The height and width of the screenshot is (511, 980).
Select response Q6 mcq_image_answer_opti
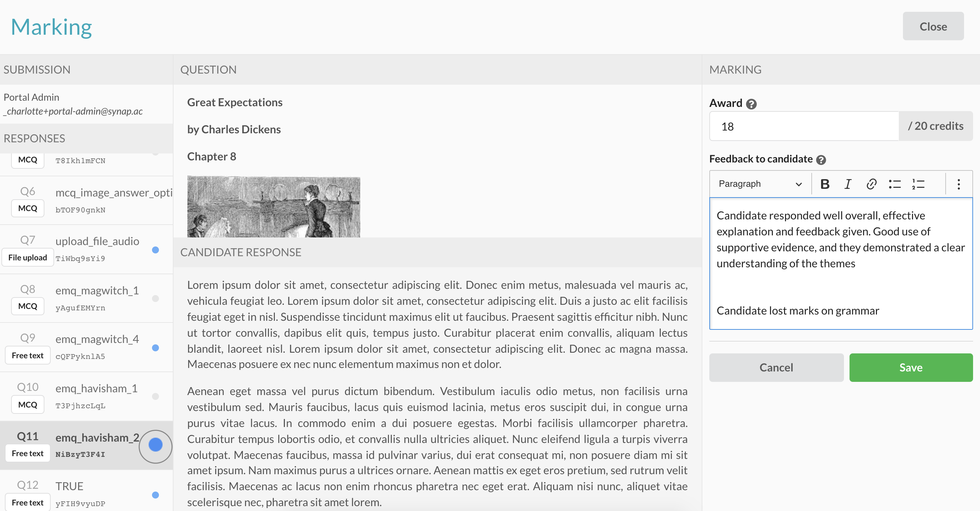86,201
